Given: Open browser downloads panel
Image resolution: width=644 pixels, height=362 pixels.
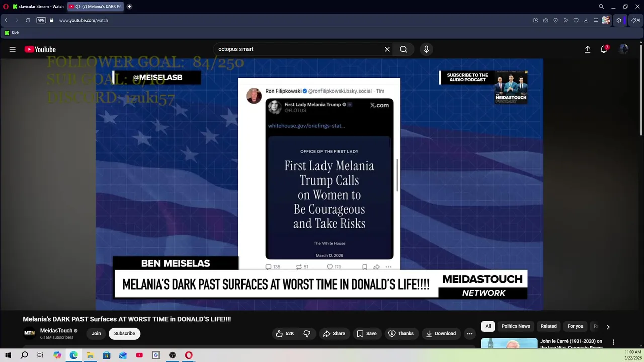Looking at the screenshot, I should (586, 20).
